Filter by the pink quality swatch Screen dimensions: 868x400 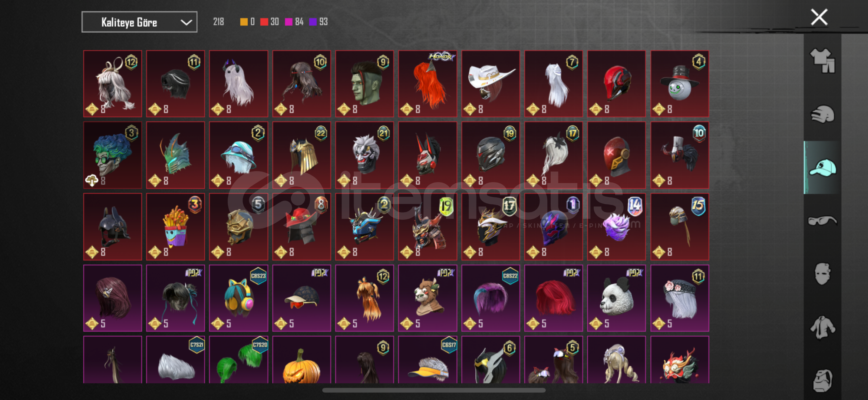click(x=288, y=22)
